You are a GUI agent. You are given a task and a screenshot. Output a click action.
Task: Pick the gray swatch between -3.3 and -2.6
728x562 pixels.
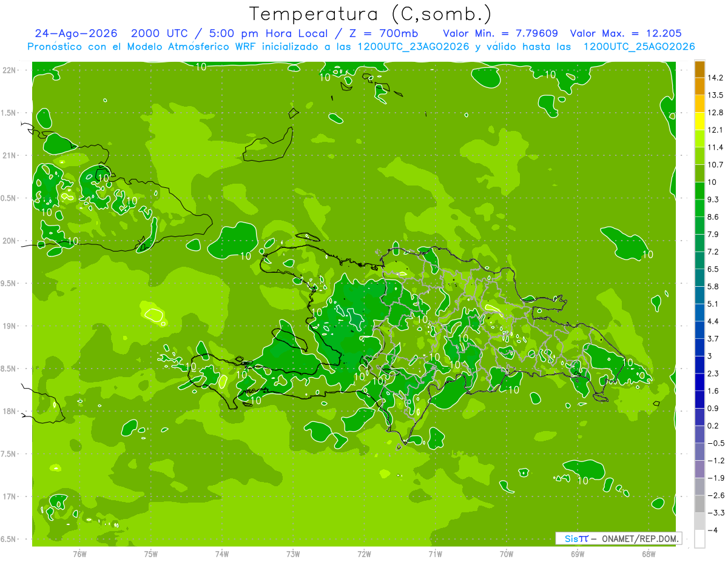699,504
